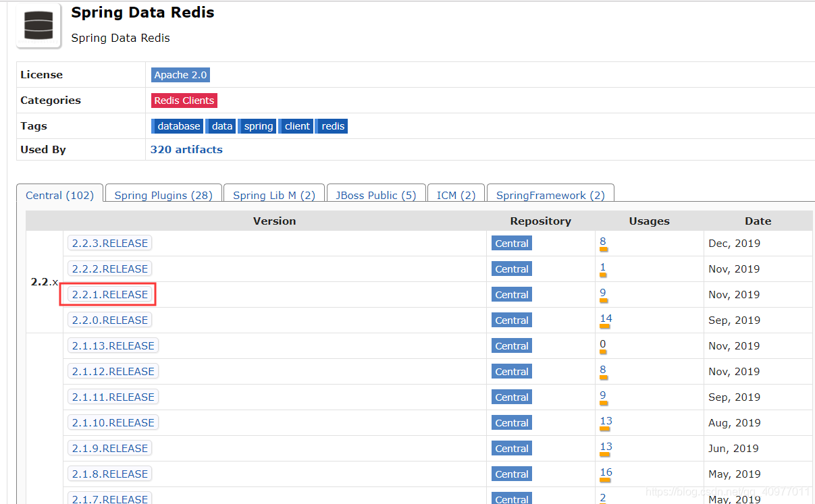Select the spring tag

(x=257, y=126)
